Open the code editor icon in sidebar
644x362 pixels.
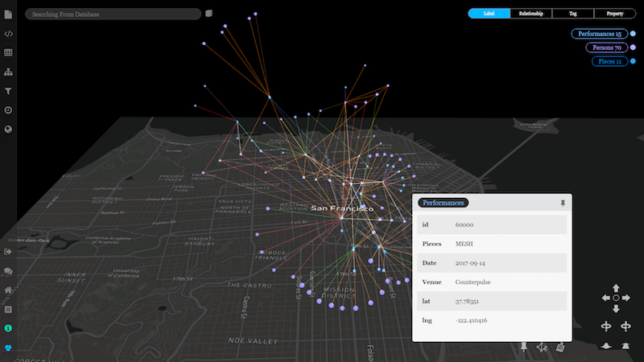click(8, 34)
